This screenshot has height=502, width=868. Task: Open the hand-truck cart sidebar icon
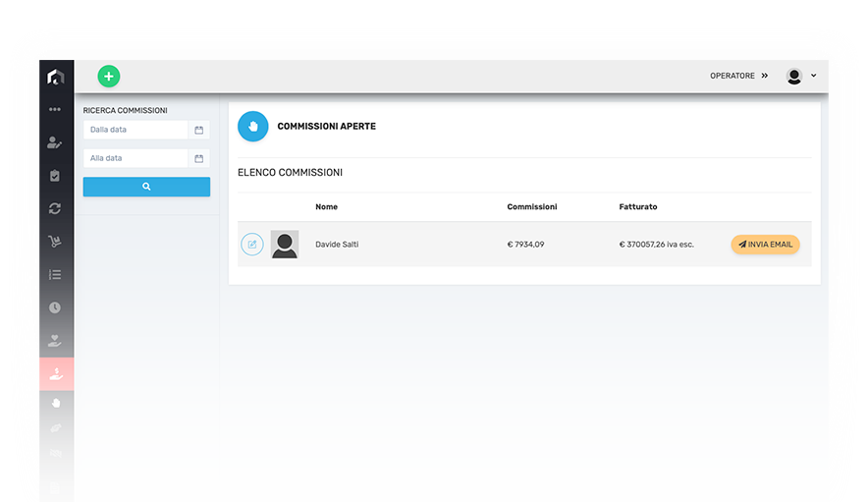coord(55,241)
